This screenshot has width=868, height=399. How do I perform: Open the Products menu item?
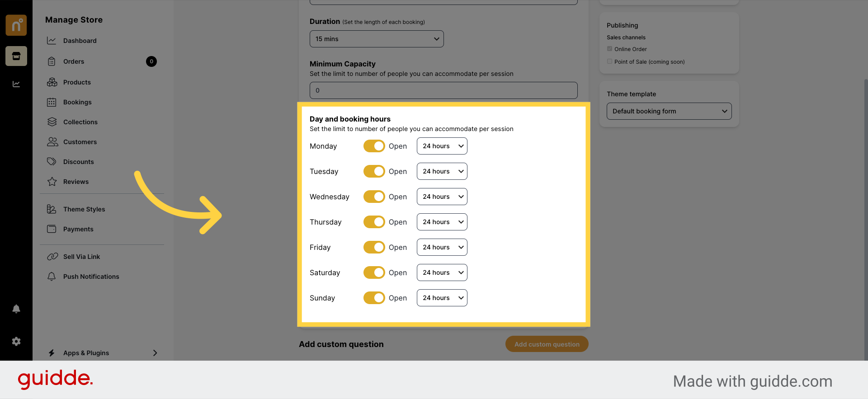(x=77, y=82)
